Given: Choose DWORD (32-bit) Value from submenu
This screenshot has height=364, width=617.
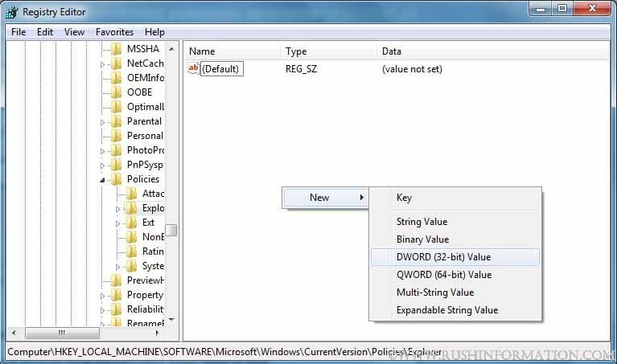Looking at the screenshot, I should [443, 257].
